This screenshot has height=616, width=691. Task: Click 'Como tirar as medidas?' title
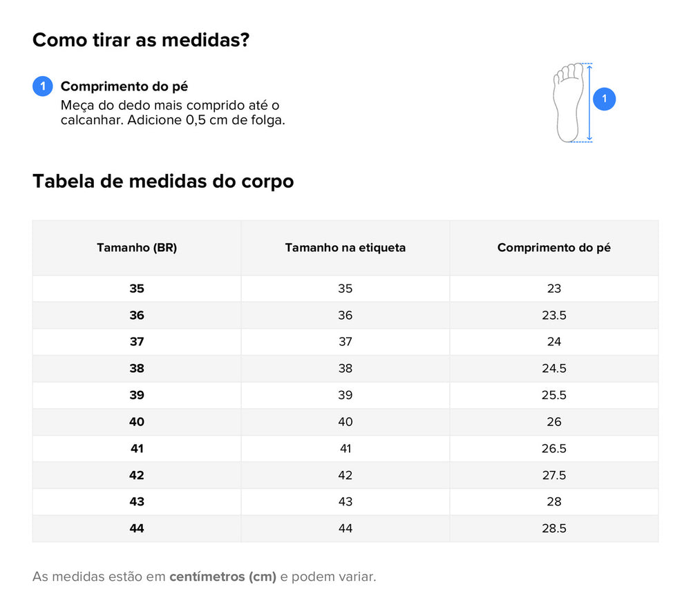(x=141, y=40)
